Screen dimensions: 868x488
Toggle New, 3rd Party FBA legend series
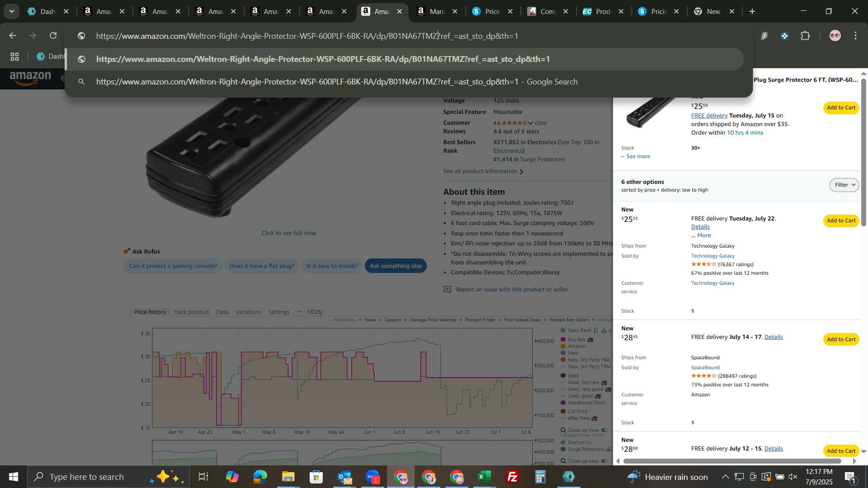tap(585, 360)
